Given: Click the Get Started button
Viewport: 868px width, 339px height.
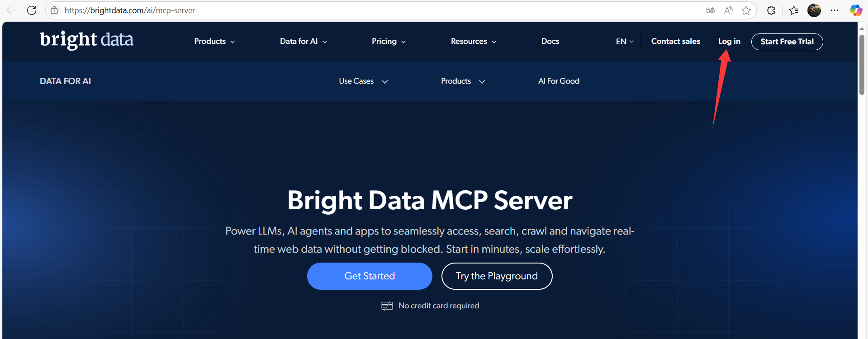Looking at the screenshot, I should [x=370, y=276].
